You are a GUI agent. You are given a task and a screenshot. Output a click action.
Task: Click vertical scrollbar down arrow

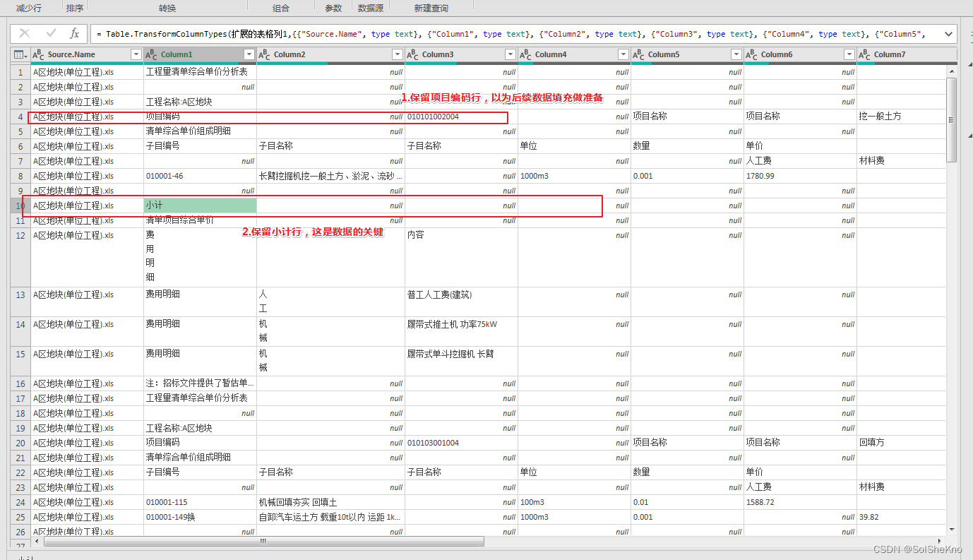pyautogui.click(x=951, y=528)
